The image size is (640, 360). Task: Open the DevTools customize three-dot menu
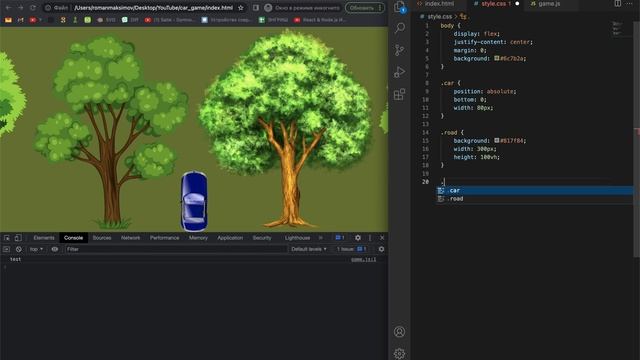click(x=370, y=238)
